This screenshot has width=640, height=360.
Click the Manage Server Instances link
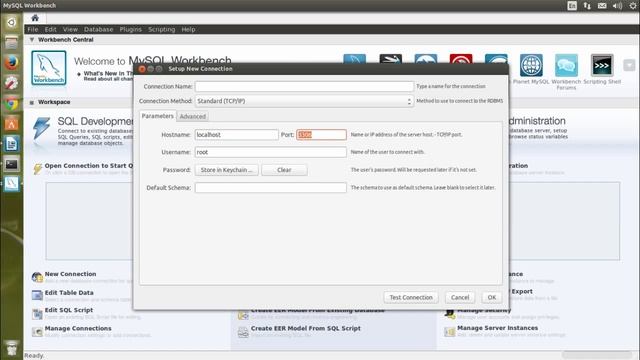tap(498, 328)
